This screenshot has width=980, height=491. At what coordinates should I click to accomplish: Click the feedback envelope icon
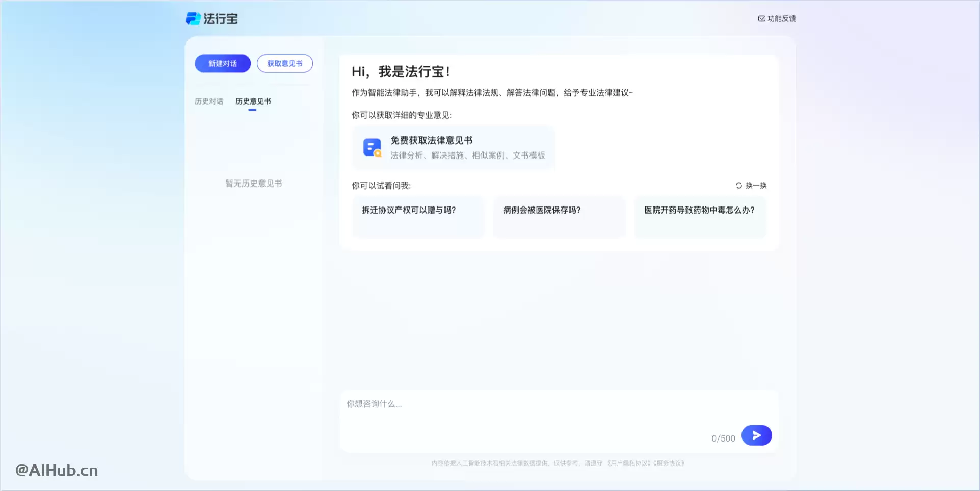761,19
